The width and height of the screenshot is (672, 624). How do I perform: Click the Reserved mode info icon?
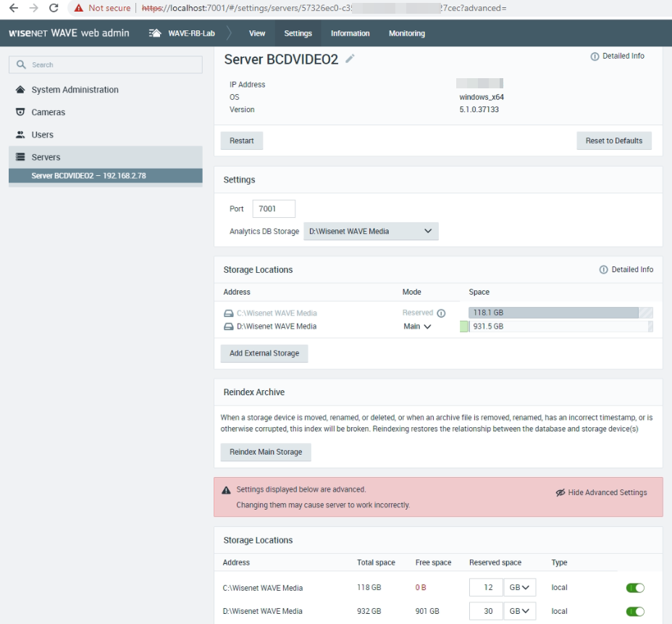pyautogui.click(x=441, y=313)
